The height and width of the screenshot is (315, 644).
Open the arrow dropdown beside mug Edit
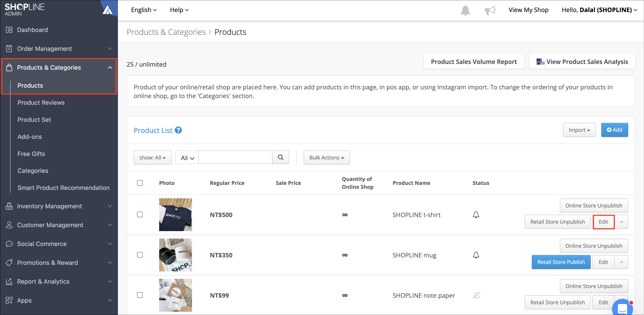tap(621, 262)
